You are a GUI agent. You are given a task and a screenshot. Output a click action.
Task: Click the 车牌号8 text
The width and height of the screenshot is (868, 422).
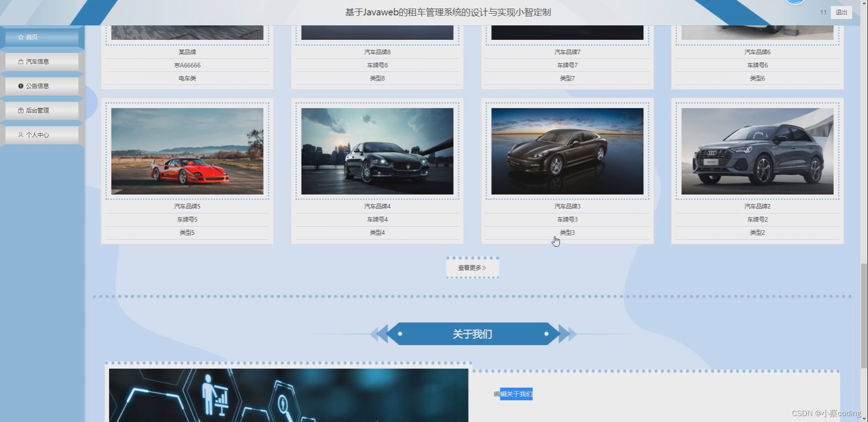(x=377, y=65)
